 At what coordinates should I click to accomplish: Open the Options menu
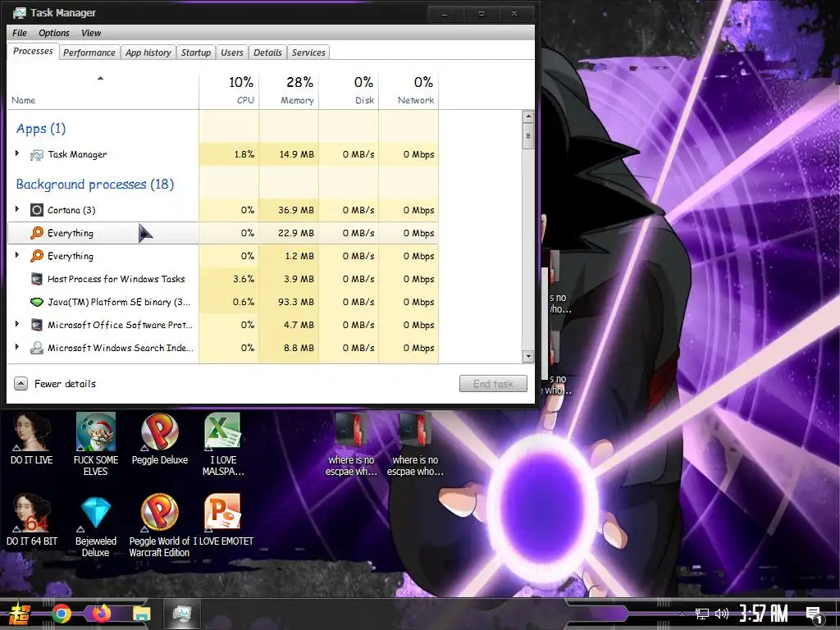click(x=53, y=33)
